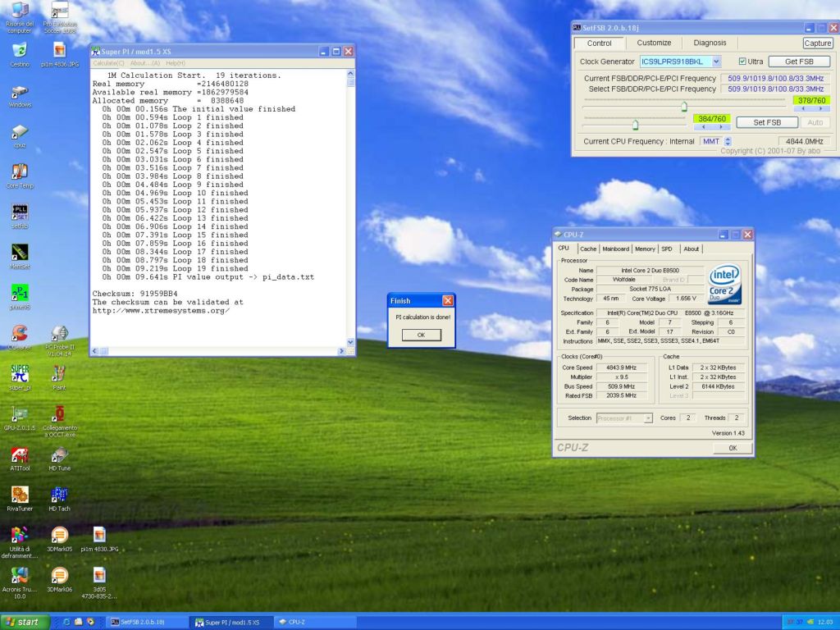Open the Mainboard tab in CPU-Z

click(x=615, y=249)
